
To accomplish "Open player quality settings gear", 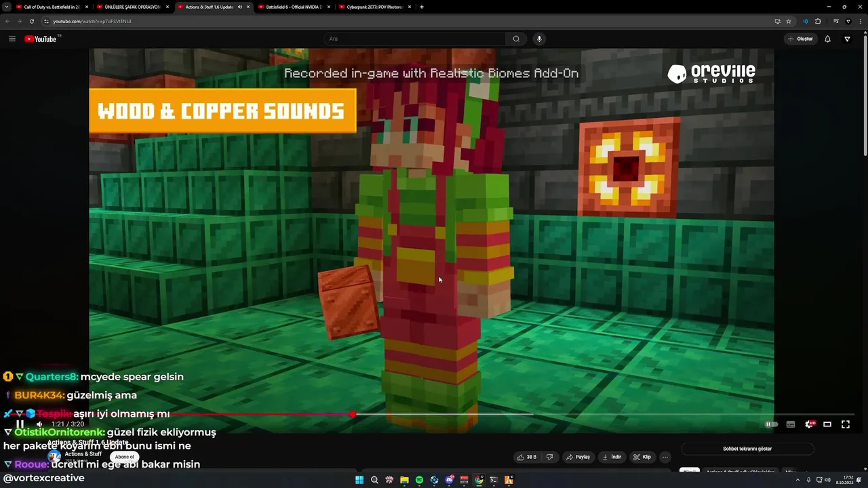I will (x=809, y=424).
